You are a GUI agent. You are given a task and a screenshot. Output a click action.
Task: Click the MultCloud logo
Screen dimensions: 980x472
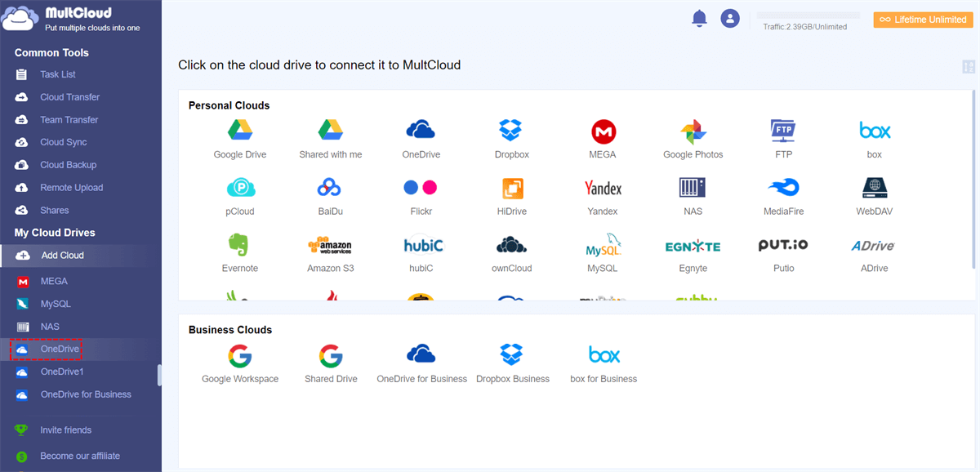[72, 19]
